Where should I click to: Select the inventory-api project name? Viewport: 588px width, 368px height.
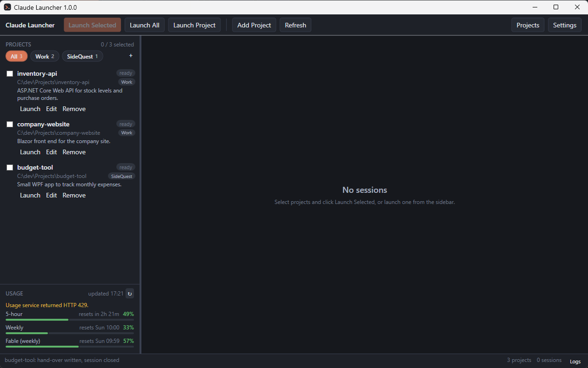tap(37, 73)
